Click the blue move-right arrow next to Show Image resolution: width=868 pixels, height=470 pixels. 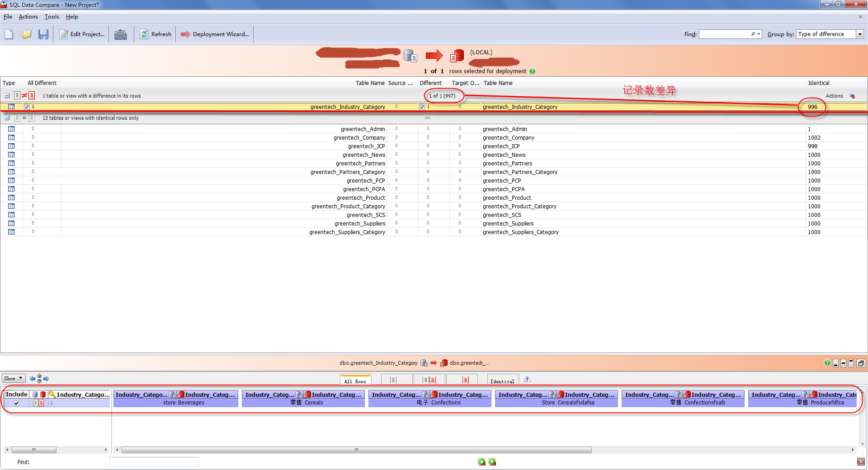[x=46, y=379]
